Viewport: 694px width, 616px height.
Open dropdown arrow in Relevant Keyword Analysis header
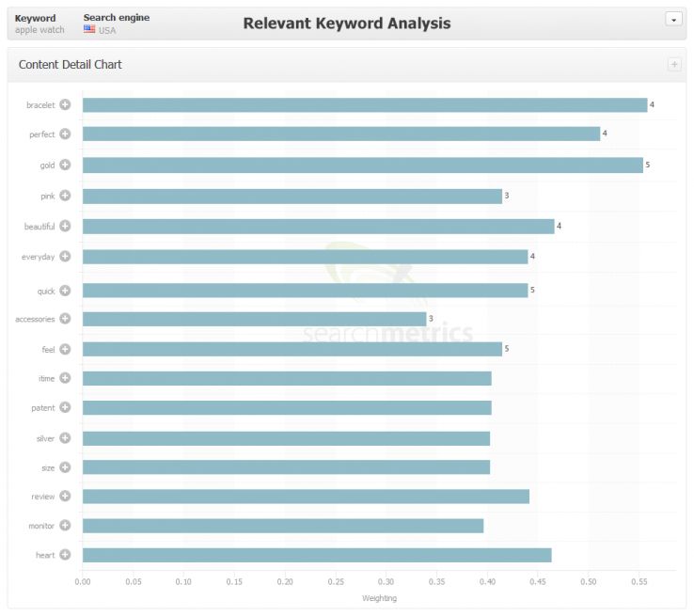click(x=673, y=19)
